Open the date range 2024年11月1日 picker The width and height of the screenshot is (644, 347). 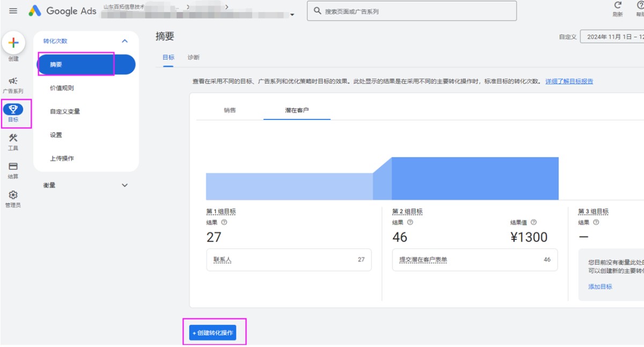tap(612, 37)
